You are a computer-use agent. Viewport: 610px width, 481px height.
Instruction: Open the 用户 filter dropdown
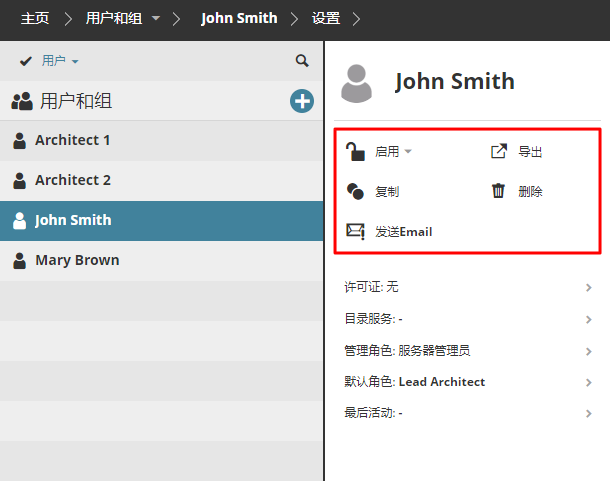coord(60,61)
